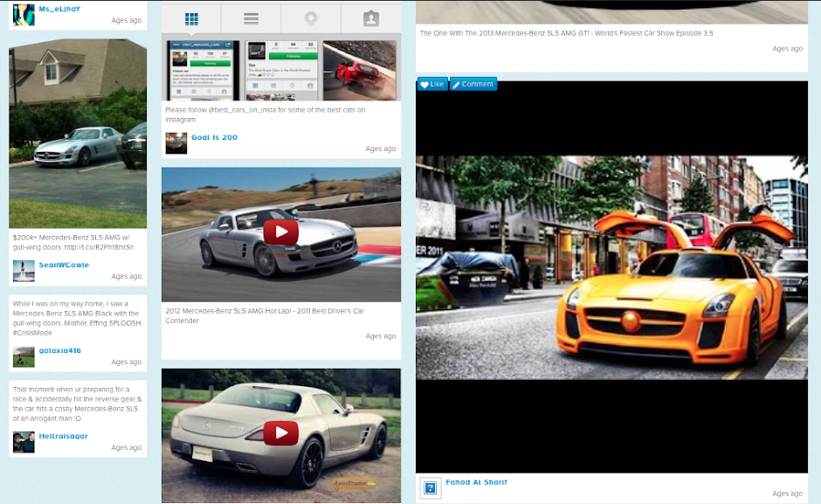
Task: Click galaxia416 avatar icon
Action: (24, 356)
